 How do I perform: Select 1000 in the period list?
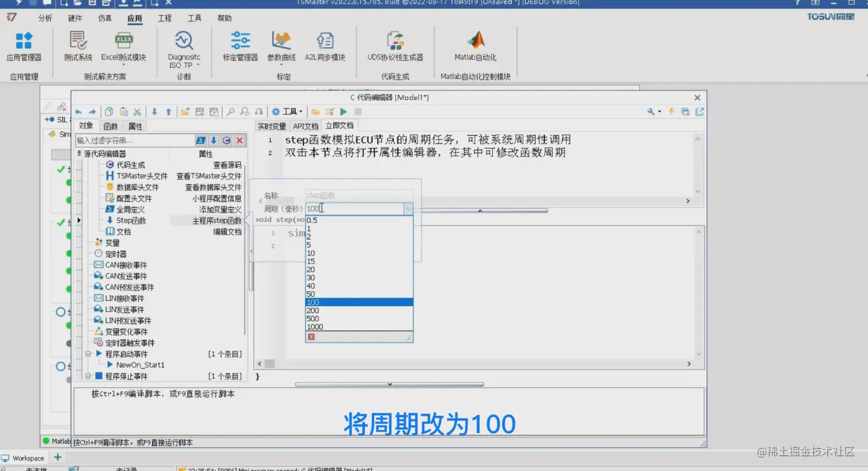(x=359, y=327)
